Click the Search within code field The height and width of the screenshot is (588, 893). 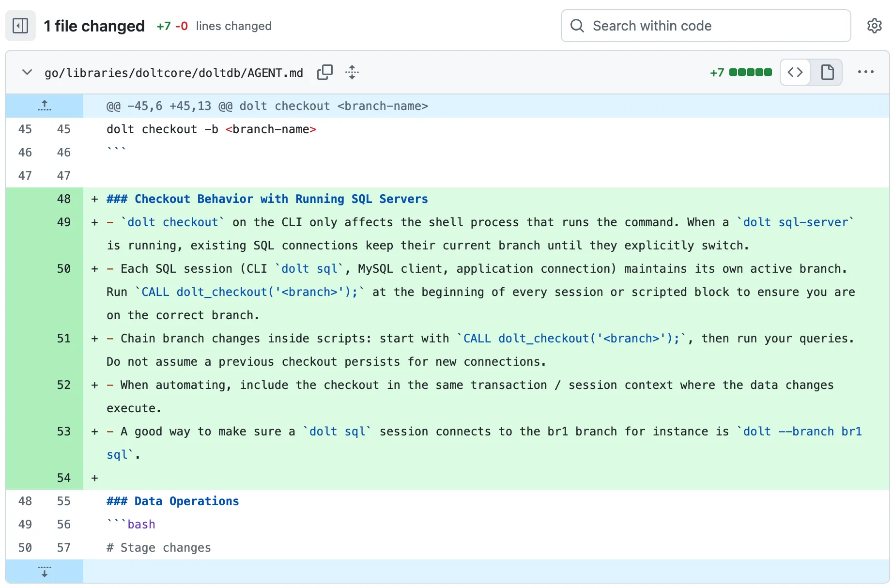click(712, 26)
